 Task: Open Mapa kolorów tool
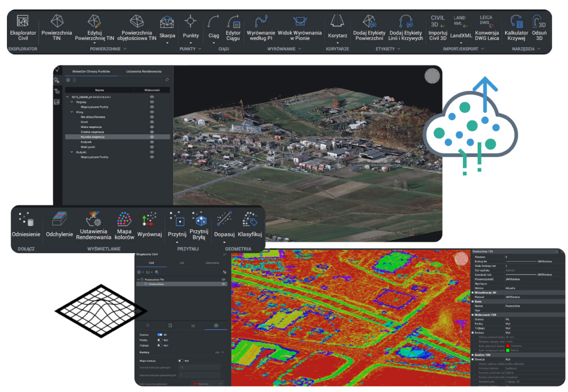tap(124, 225)
